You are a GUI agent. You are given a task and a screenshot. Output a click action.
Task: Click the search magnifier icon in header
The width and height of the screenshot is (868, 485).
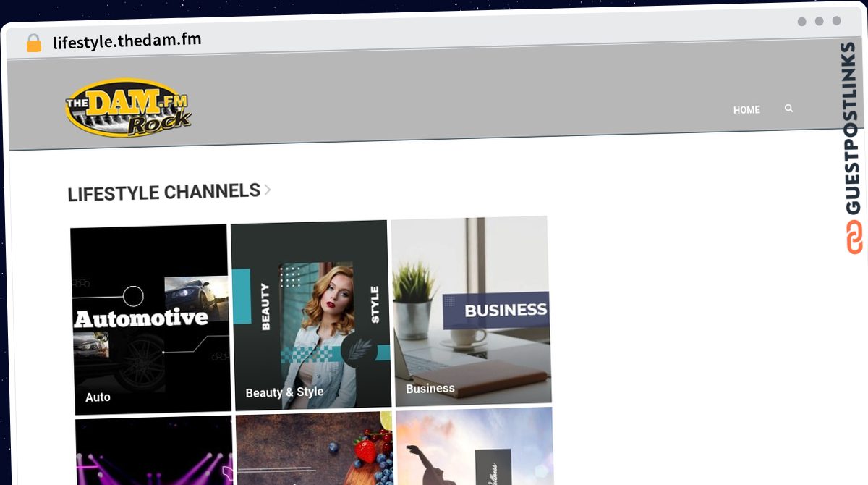pos(788,108)
